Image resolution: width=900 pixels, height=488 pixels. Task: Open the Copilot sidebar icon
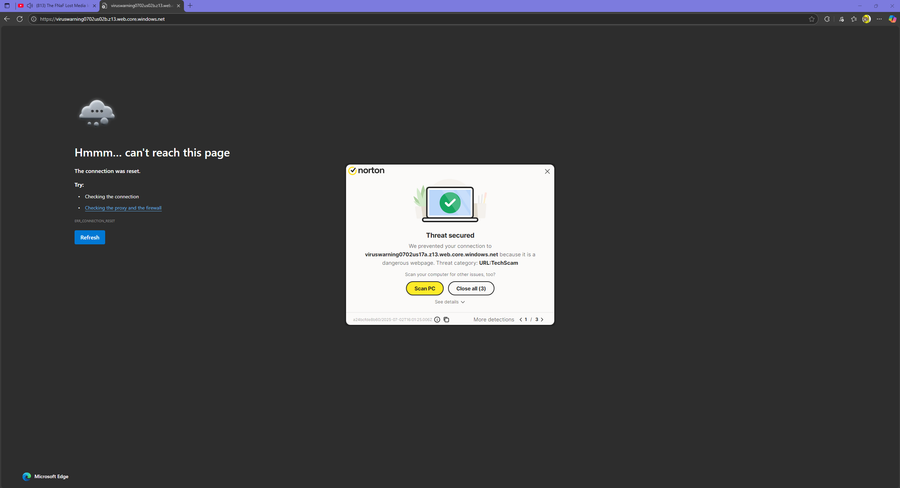(893, 19)
